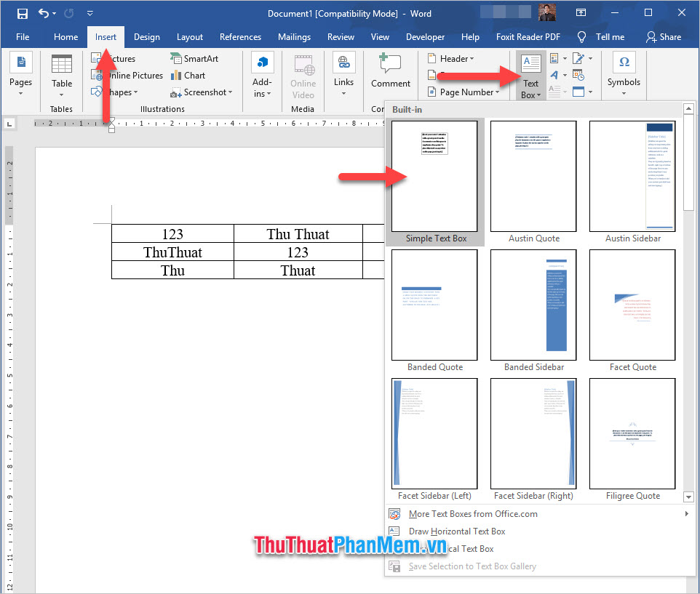Screen dimensions: 700x594
Task: Click the first-row cell with 123
Action: (172, 233)
